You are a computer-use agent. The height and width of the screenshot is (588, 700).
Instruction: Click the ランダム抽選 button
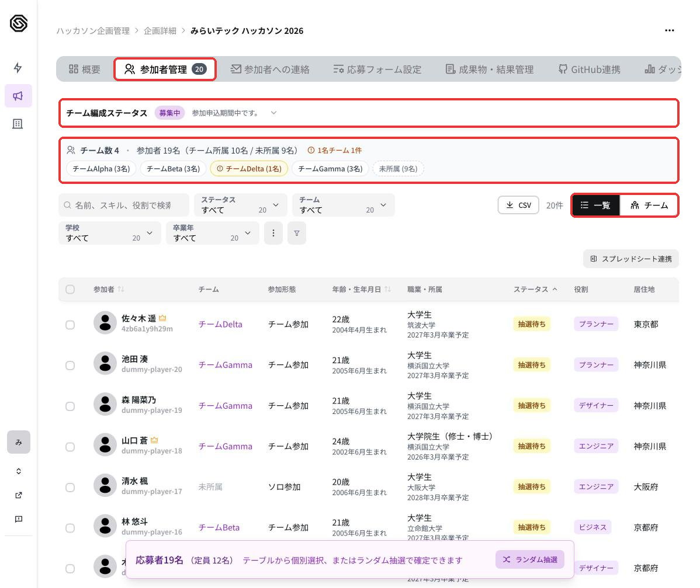click(x=530, y=559)
